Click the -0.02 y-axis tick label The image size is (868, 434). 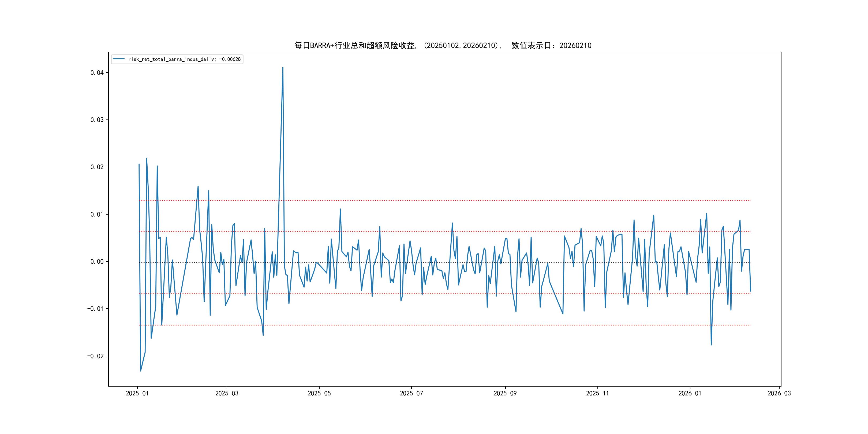pos(95,356)
